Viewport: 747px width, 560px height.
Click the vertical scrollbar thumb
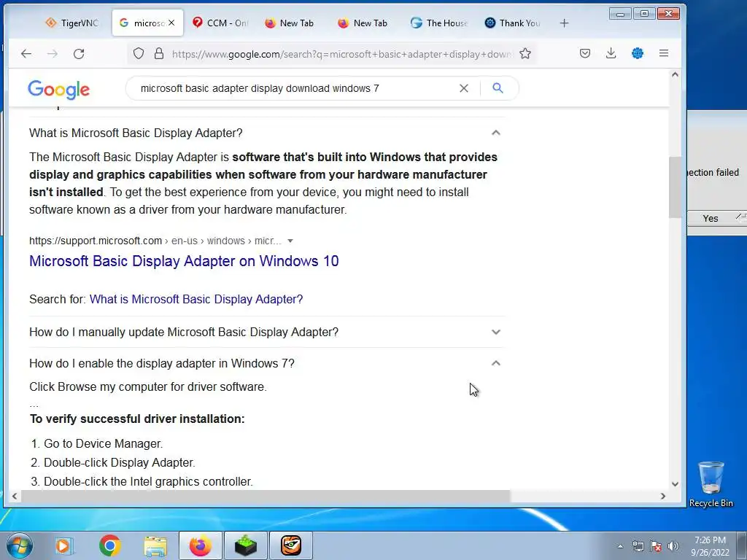point(675,187)
